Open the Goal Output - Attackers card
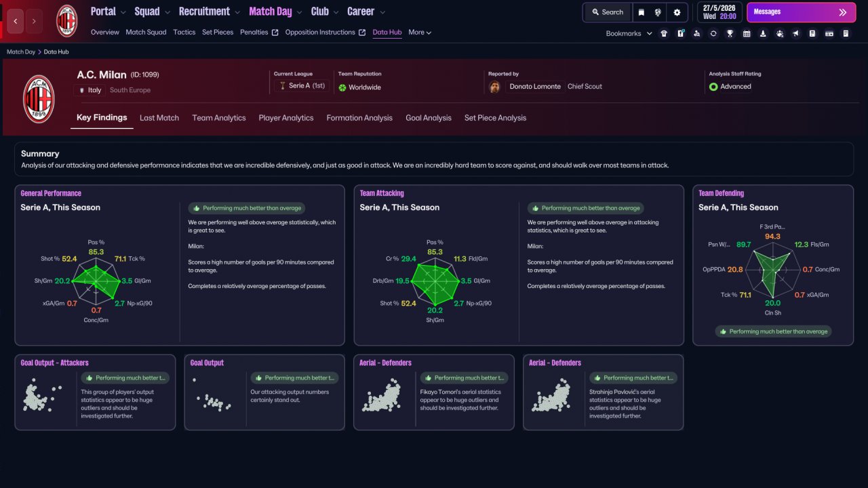 95,392
